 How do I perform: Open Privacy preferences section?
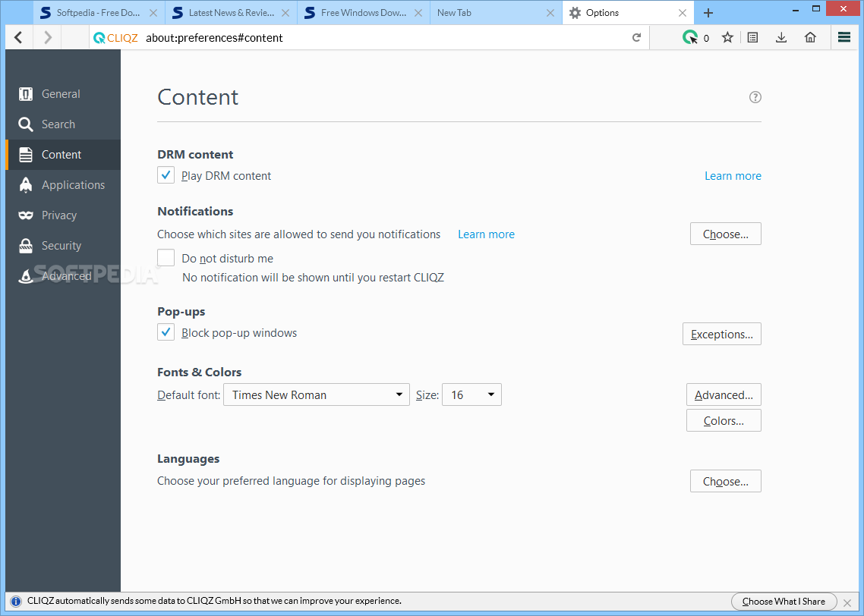(63, 215)
